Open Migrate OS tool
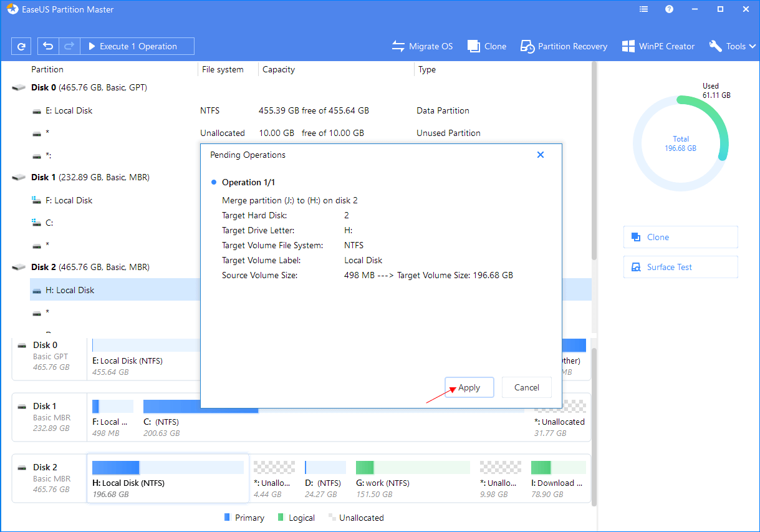Screen dimensions: 760x532 click(x=422, y=46)
